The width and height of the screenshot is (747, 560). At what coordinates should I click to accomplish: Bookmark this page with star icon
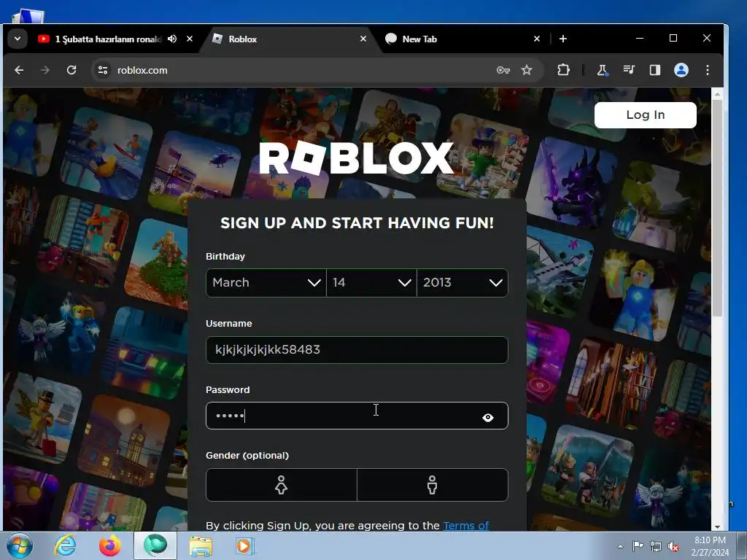527,70
